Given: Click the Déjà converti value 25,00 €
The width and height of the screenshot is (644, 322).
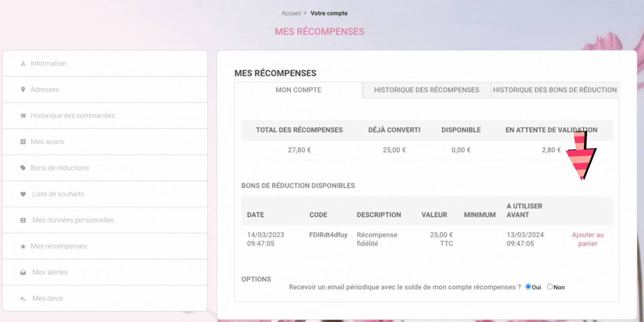Looking at the screenshot, I should (x=394, y=150).
